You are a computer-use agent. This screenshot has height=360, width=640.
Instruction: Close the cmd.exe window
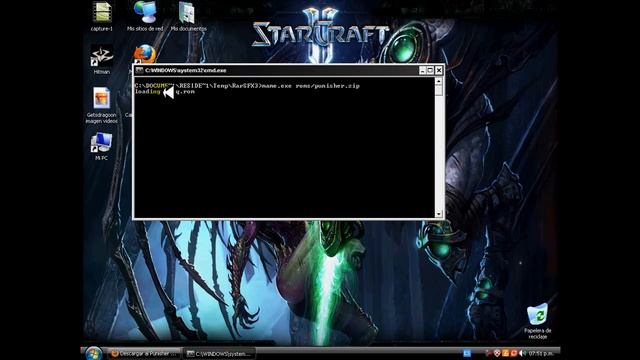point(439,70)
